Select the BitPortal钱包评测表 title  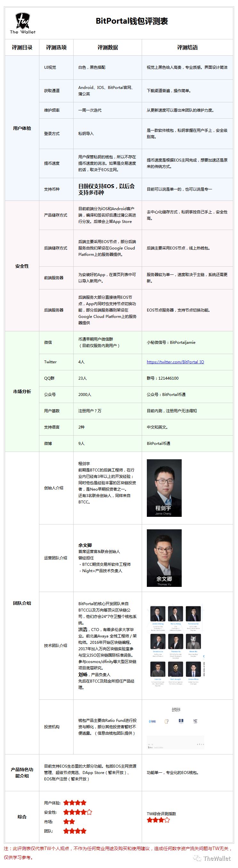[132, 21]
